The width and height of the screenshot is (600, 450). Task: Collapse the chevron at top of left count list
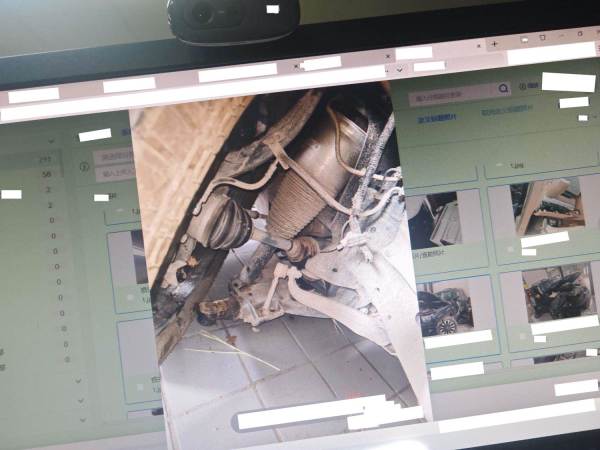(x=51, y=141)
